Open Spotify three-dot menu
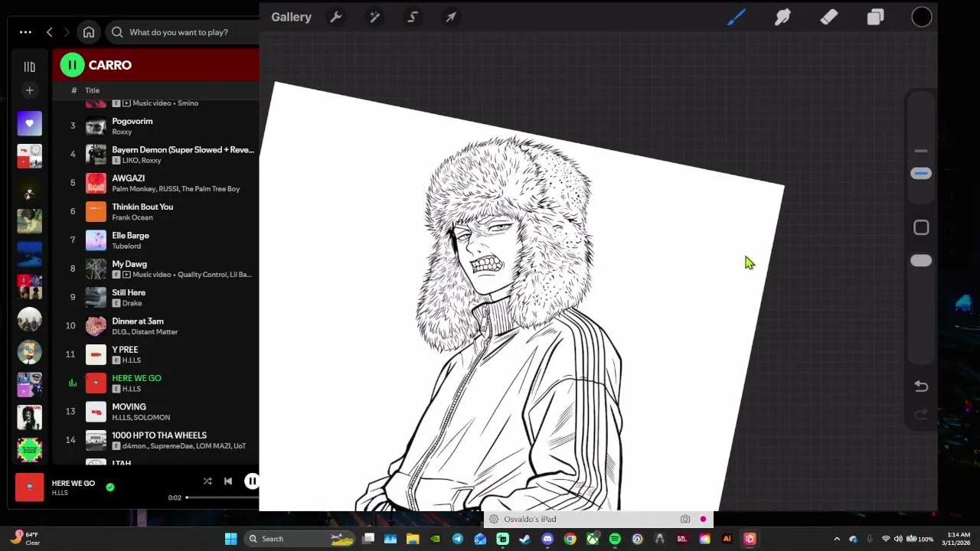Viewport: 980px width, 551px height. point(25,32)
